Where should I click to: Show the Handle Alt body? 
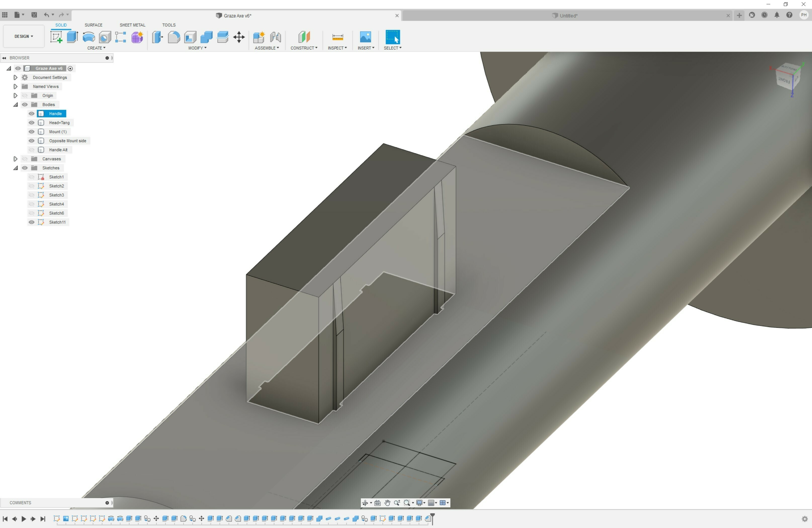(x=31, y=150)
